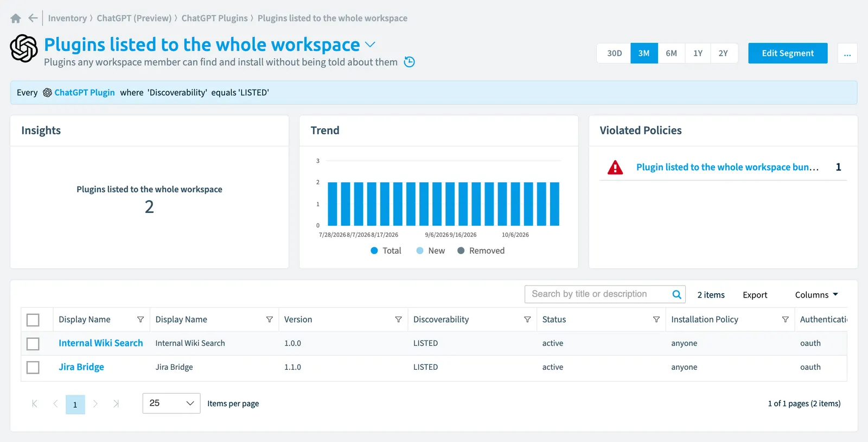
Task: Click the Edit Segment button
Action: (x=788, y=53)
